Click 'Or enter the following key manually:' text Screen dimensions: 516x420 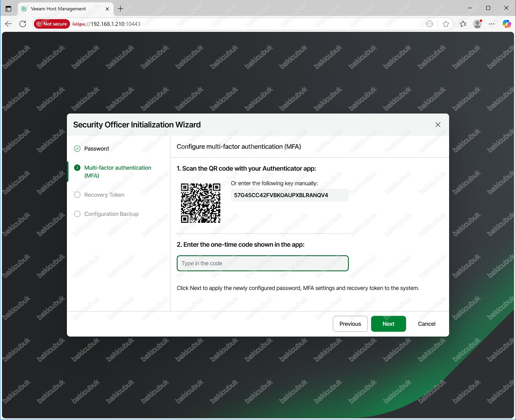(274, 183)
